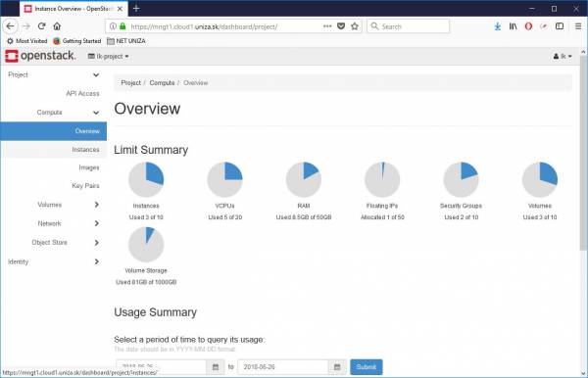Click the OpenStack logo
The image size is (588, 378).
point(40,56)
